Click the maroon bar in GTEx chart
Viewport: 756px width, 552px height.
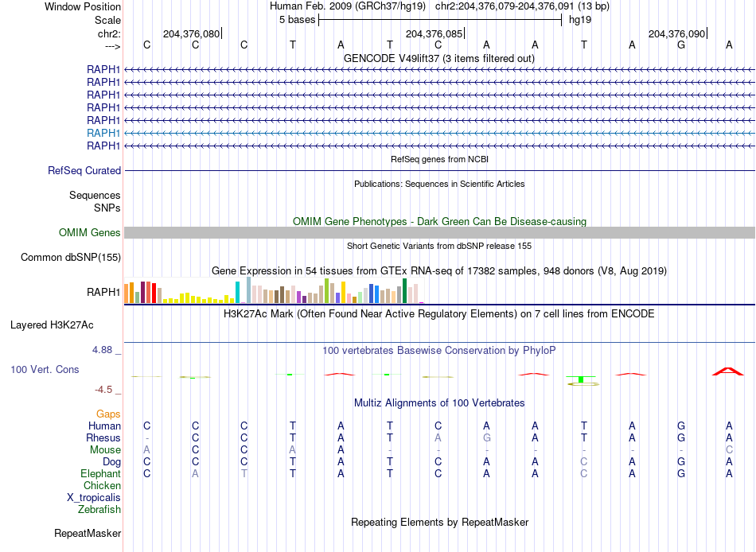[142, 292]
